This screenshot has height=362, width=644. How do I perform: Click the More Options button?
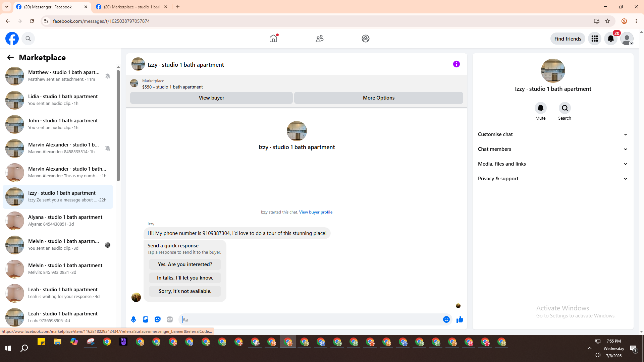tap(379, 98)
